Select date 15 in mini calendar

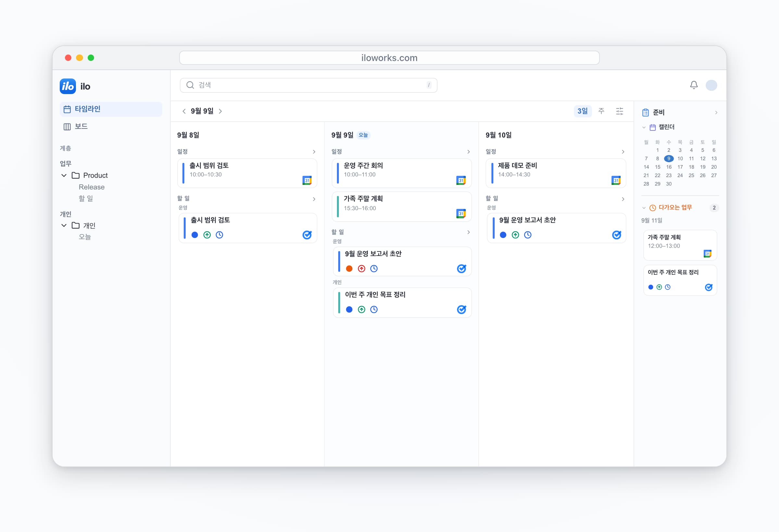click(x=658, y=167)
